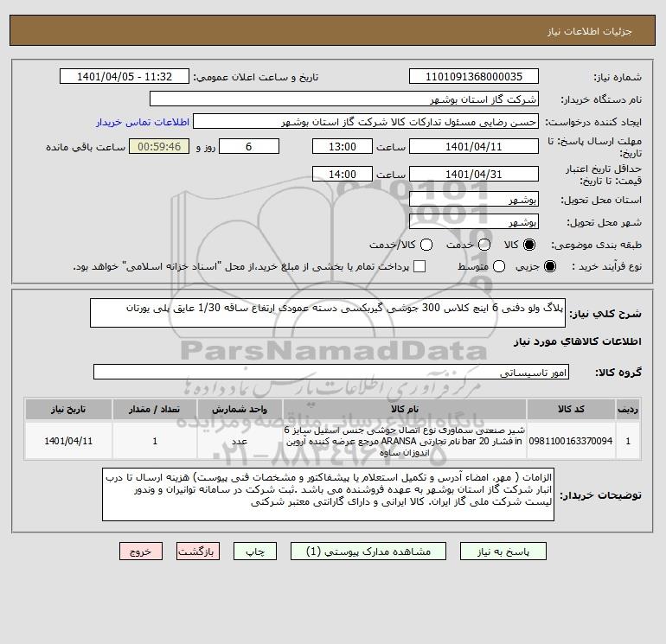Click the request creator name field
Screen dimensions: 666x644
(366, 122)
